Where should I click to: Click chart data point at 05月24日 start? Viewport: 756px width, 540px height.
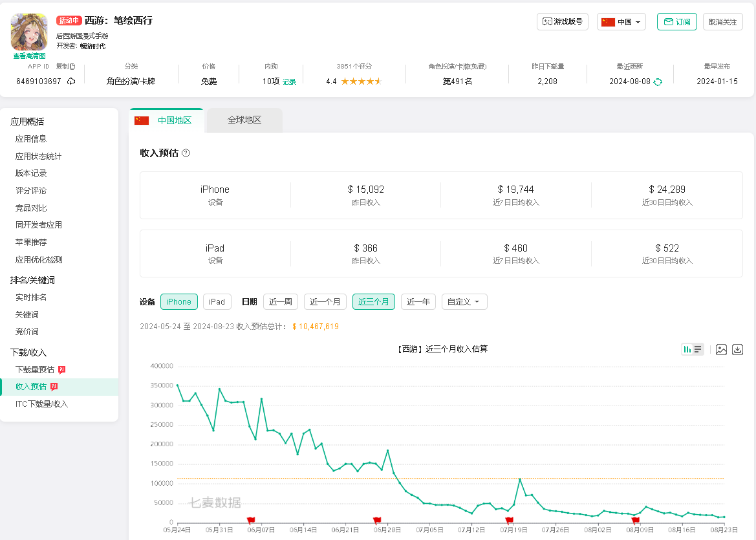[177, 385]
